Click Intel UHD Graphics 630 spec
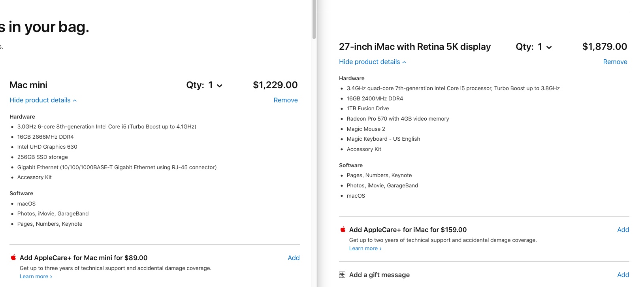The height and width of the screenshot is (287, 644). click(47, 147)
